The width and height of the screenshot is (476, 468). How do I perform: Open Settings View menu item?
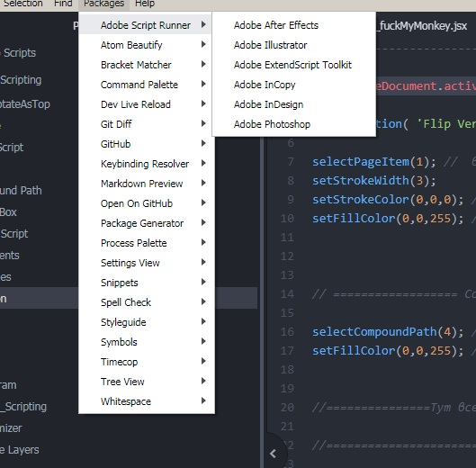tap(147, 263)
